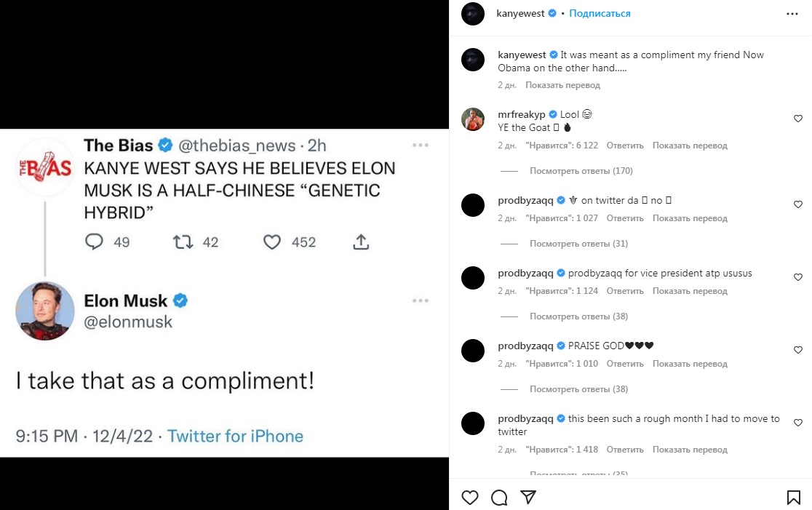Like mrfreakyp's comment heart
Image resolution: width=812 pixels, height=510 pixels.
pyautogui.click(x=798, y=119)
